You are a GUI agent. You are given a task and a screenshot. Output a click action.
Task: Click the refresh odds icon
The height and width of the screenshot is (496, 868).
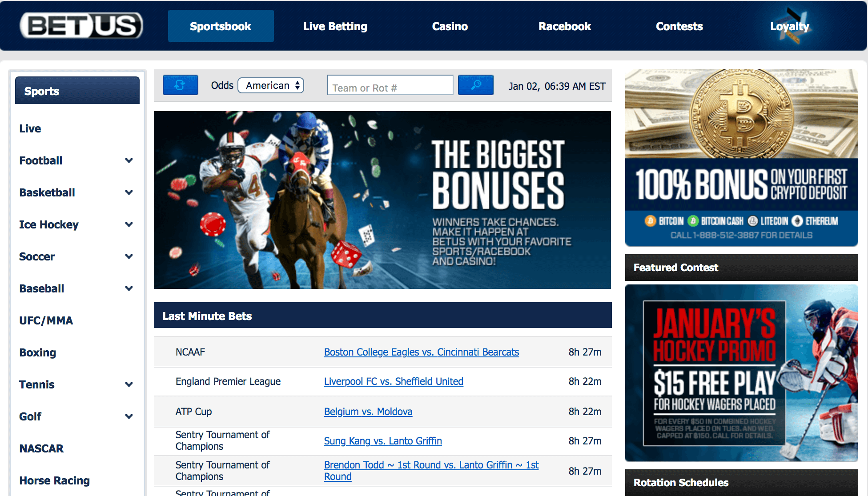[180, 85]
